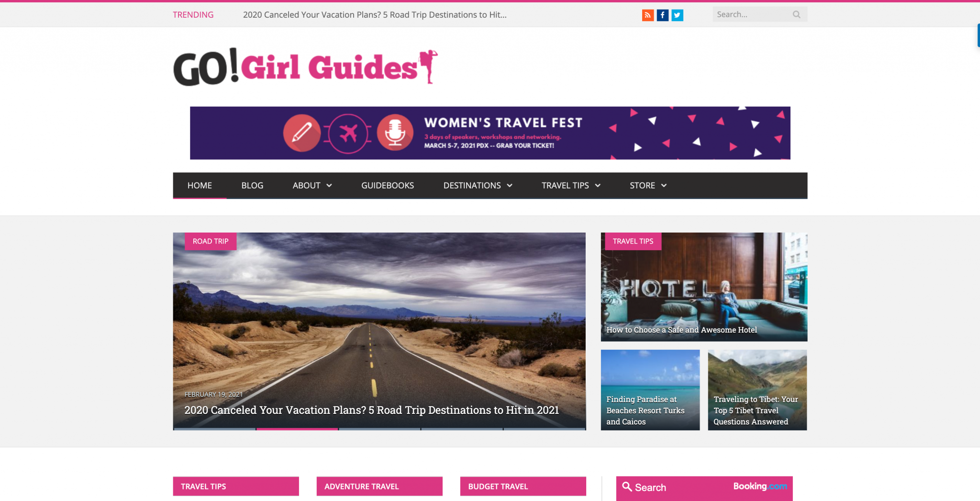Open How to Choose a Safe Hotel article
The image size is (980, 501).
[681, 330]
